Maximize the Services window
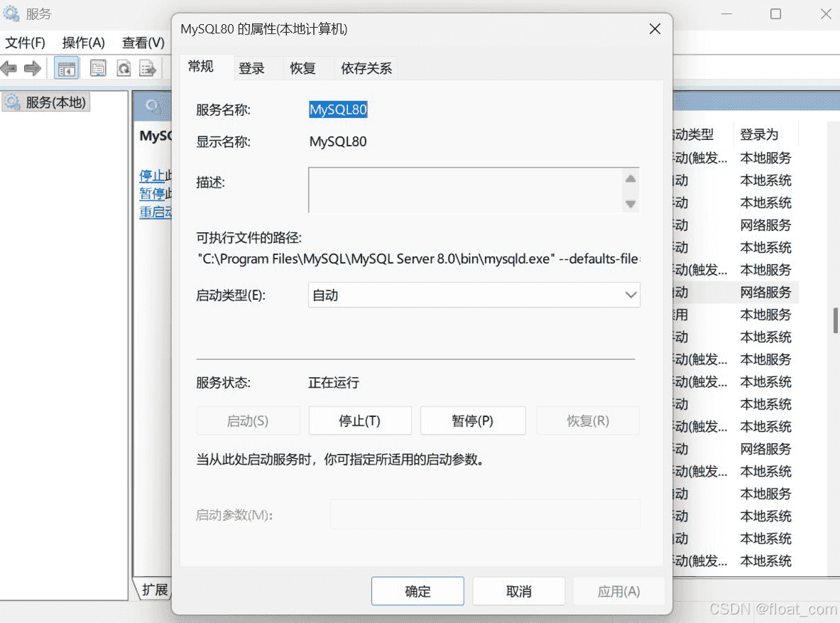Viewport: 840px width, 623px height. [775, 14]
